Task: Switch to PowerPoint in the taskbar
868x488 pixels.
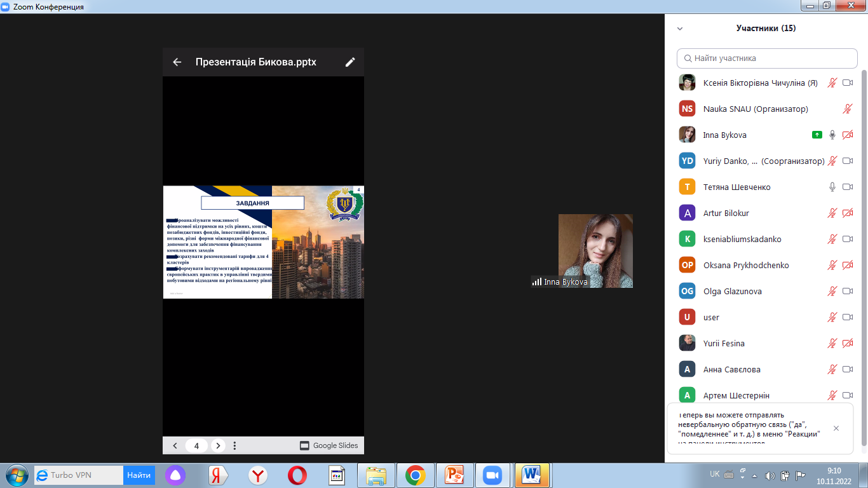Action: click(454, 475)
